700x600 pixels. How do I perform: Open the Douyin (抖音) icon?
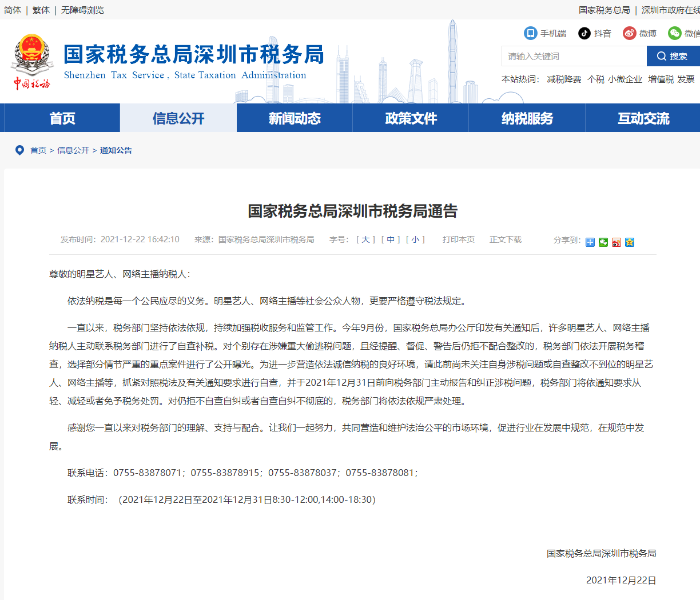click(584, 33)
